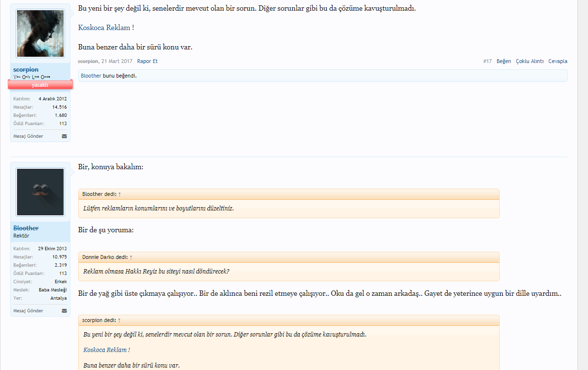This screenshot has width=588, height=370.
Task: Open post permalink #17
Action: pos(487,61)
